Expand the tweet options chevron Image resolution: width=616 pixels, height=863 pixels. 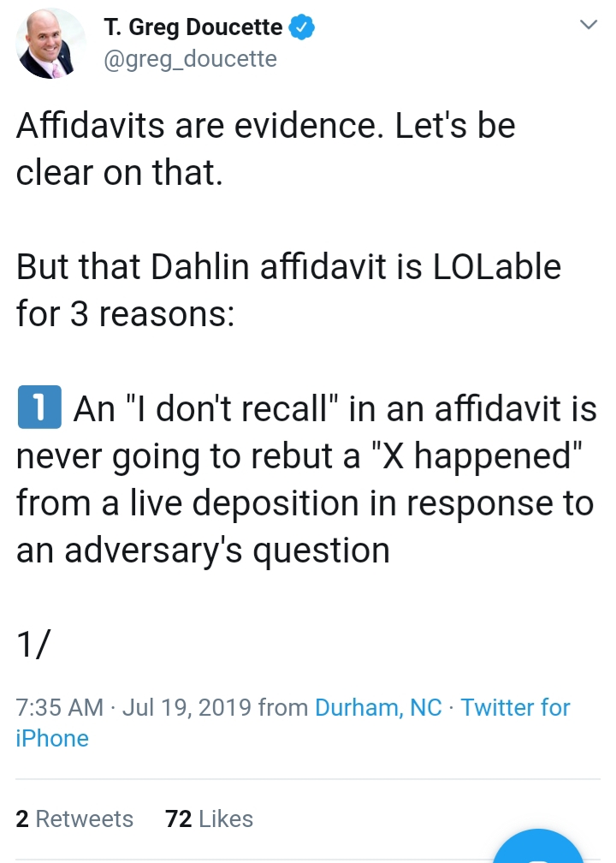click(x=589, y=24)
